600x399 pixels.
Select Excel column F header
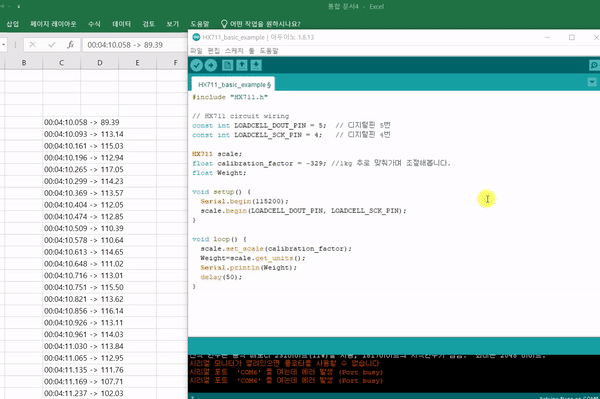point(172,63)
